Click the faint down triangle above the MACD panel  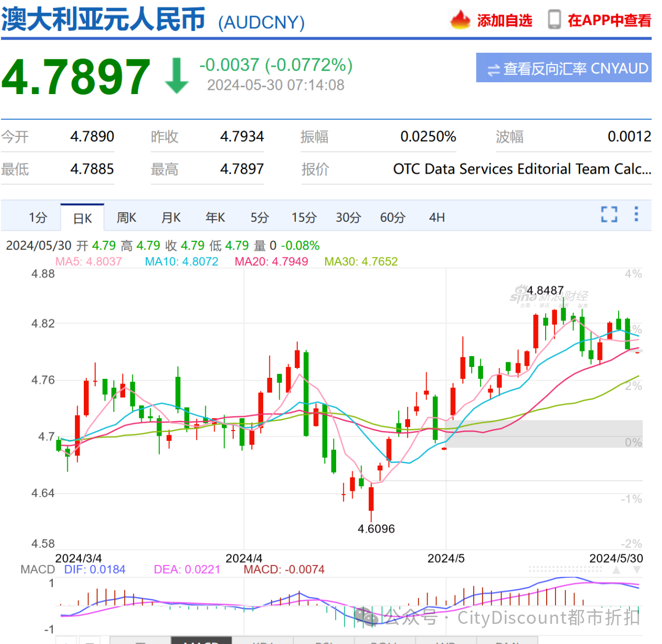pyautogui.click(x=637, y=570)
